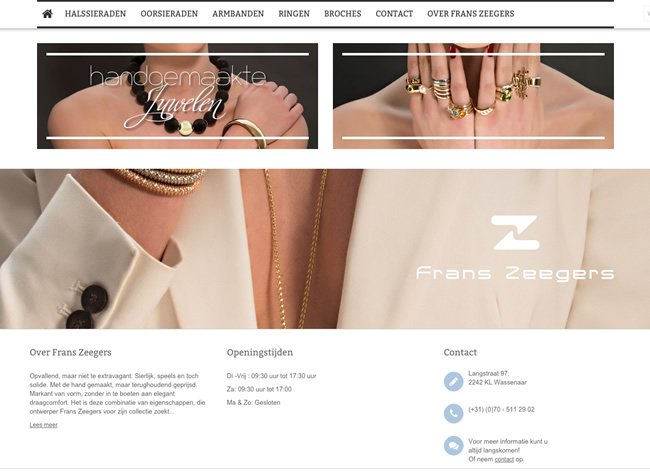Open the Halssieraden menu item
Screen dimensions: 650x472
(95, 14)
